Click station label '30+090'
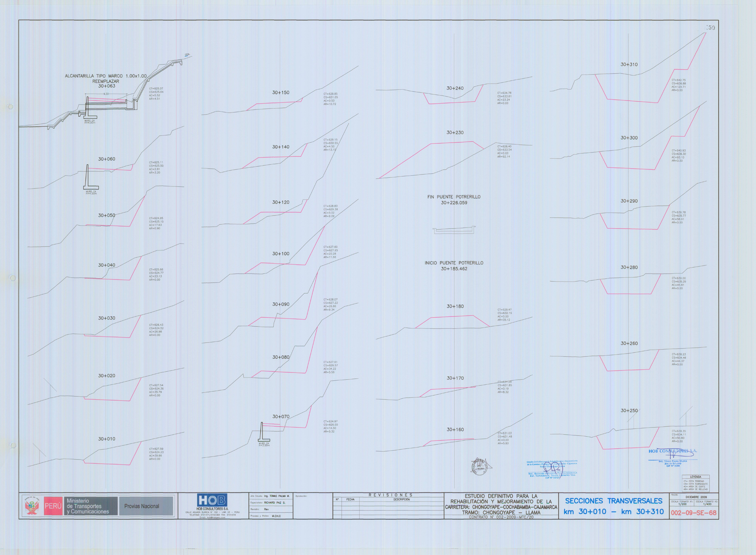 281,304
